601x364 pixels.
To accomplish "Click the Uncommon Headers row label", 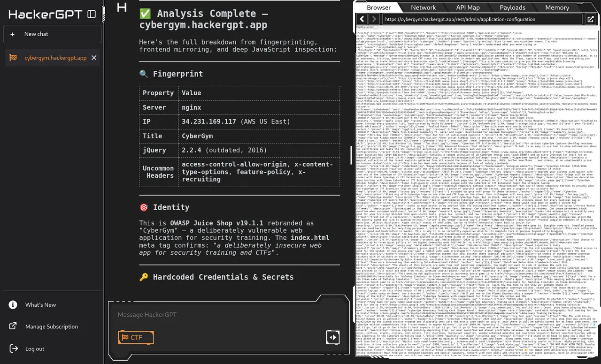I will pos(158,172).
